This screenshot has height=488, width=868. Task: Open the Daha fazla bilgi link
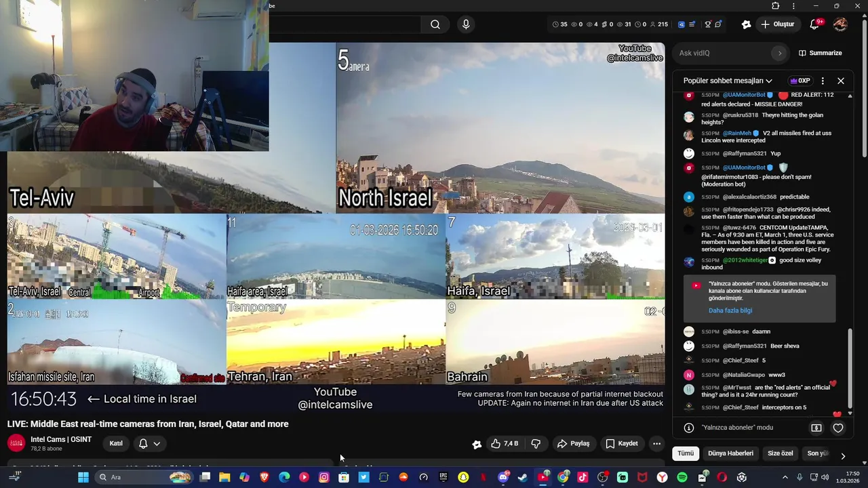[730, 310]
